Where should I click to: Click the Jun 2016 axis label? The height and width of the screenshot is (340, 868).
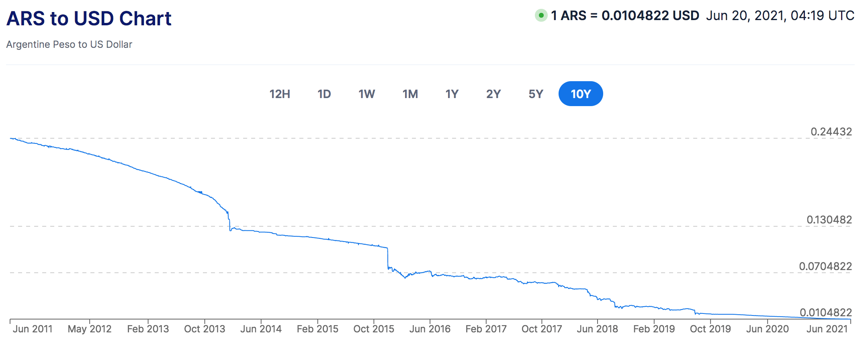(x=430, y=329)
